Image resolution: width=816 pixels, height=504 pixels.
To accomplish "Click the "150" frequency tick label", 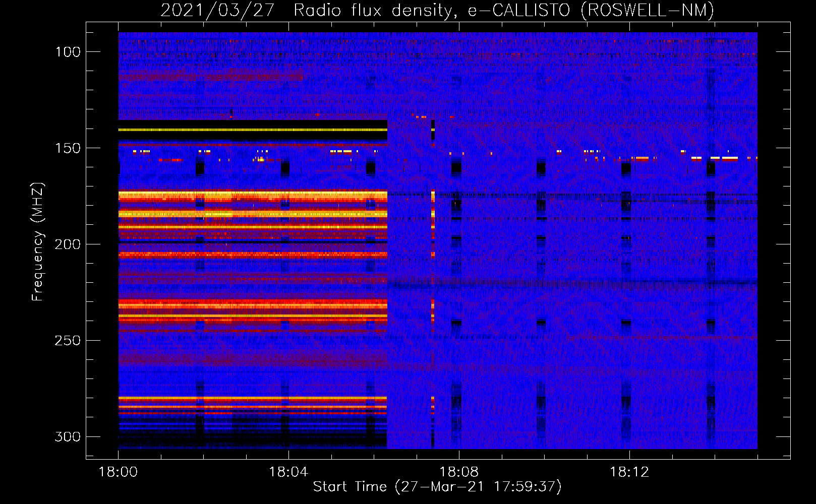I will (68, 148).
